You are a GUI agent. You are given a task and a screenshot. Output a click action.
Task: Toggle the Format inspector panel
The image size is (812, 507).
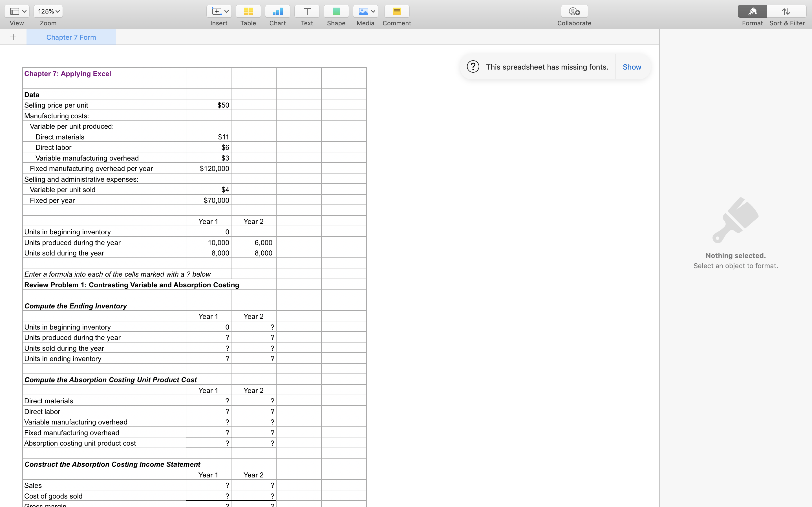pyautogui.click(x=752, y=11)
